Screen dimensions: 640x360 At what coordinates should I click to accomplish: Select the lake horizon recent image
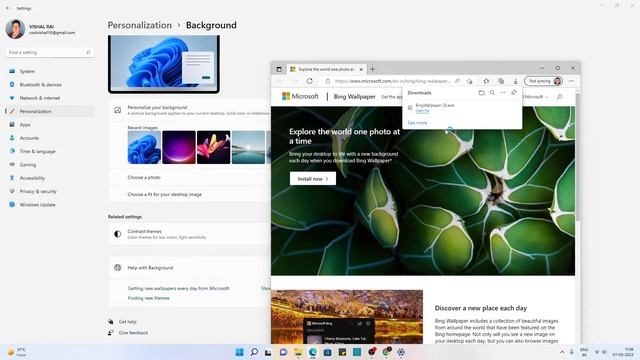click(248, 147)
